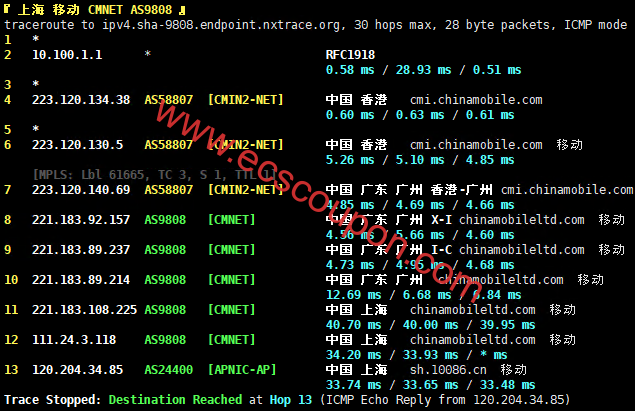Click cmi.chinamobile.com on hop 6
The width and height of the screenshot is (635, 411).
476,145
